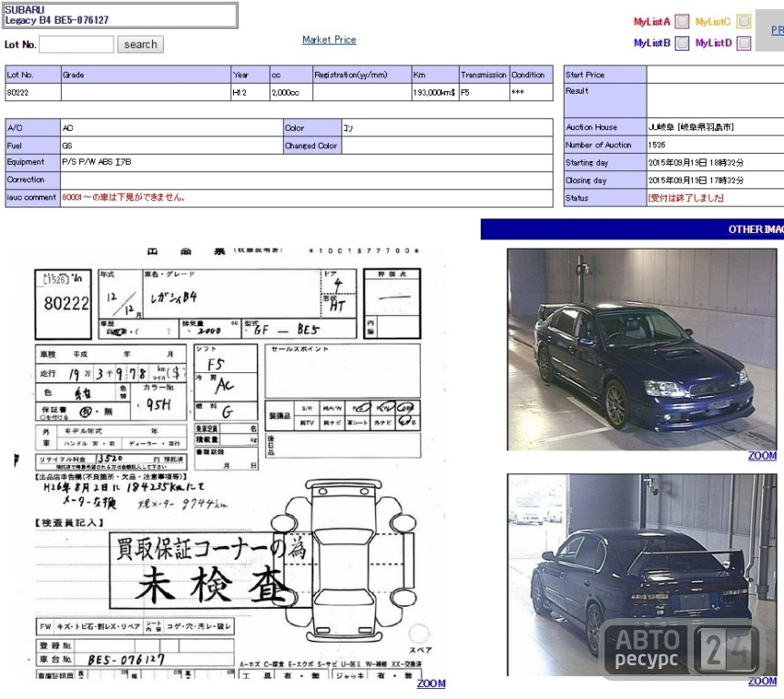
Task: Click the Registration(yy/mm) column header
Action: [x=362, y=75]
